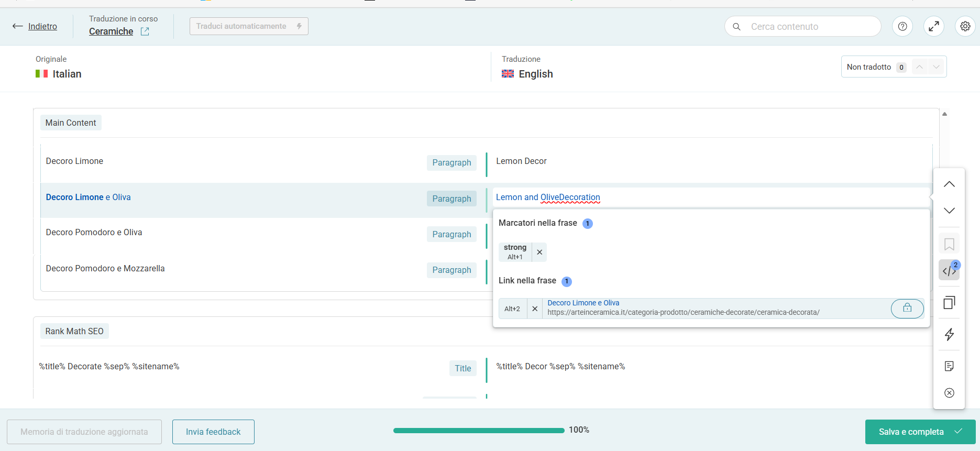Click Invia feedback button
This screenshot has width=980, height=451.
pos(213,432)
